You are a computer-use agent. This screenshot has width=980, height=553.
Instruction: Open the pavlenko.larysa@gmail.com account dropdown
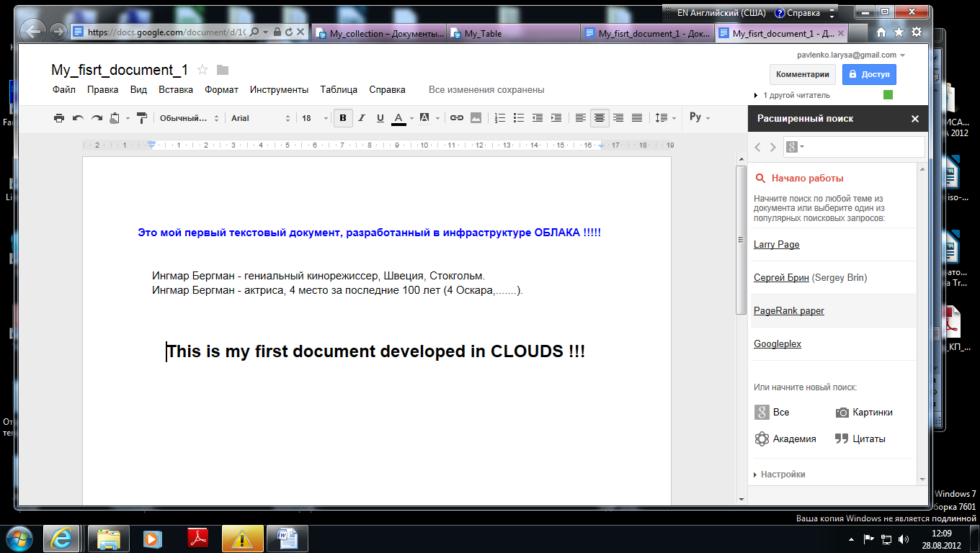tap(851, 55)
